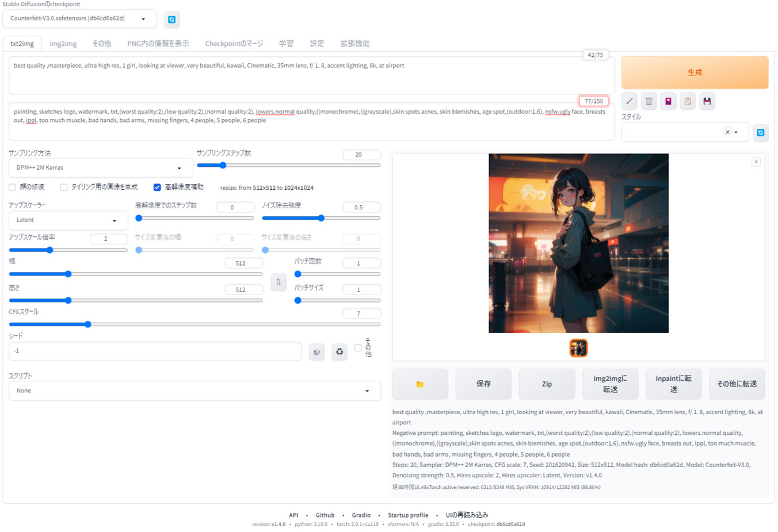The image size is (778, 532).
Task: Switch to the img2img tab
Action: coord(63,43)
